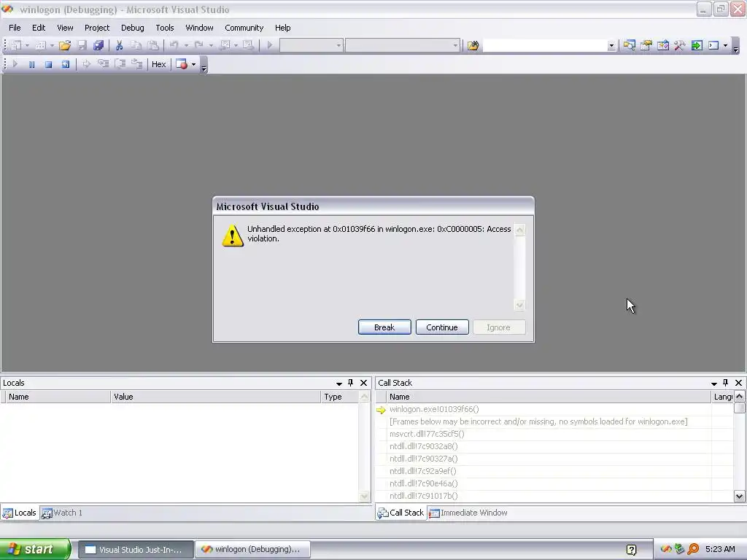Click the Windows start button
747x560 pixels.
coord(35,549)
